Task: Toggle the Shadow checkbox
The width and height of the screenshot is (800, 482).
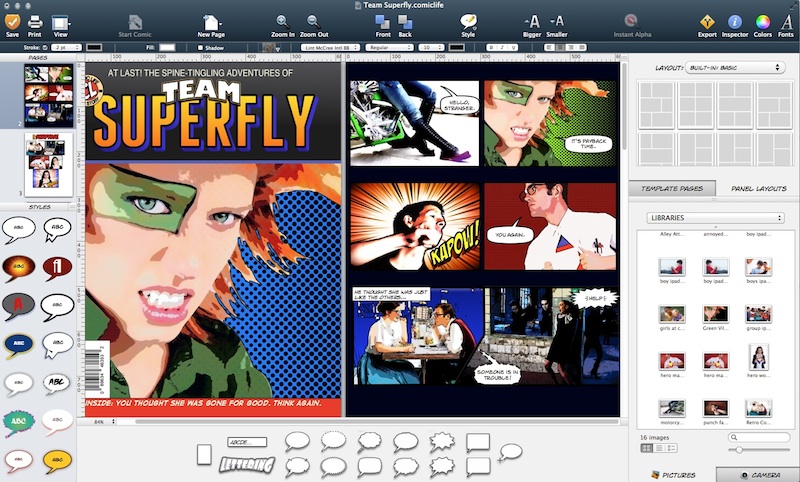Action: 201,47
